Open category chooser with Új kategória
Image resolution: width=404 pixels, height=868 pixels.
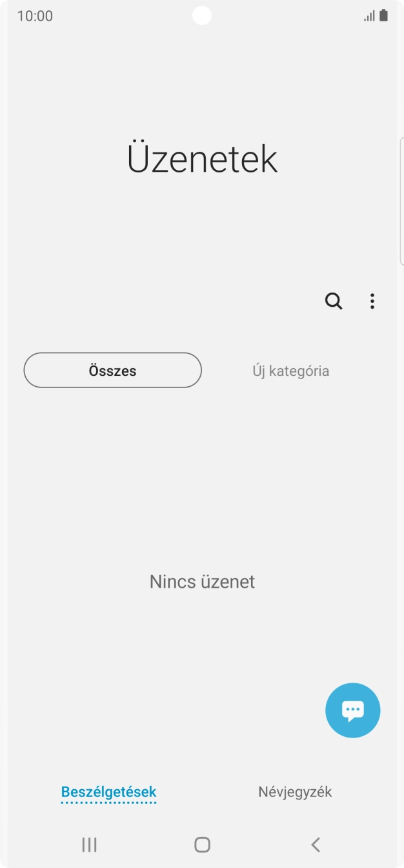point(291,370)
